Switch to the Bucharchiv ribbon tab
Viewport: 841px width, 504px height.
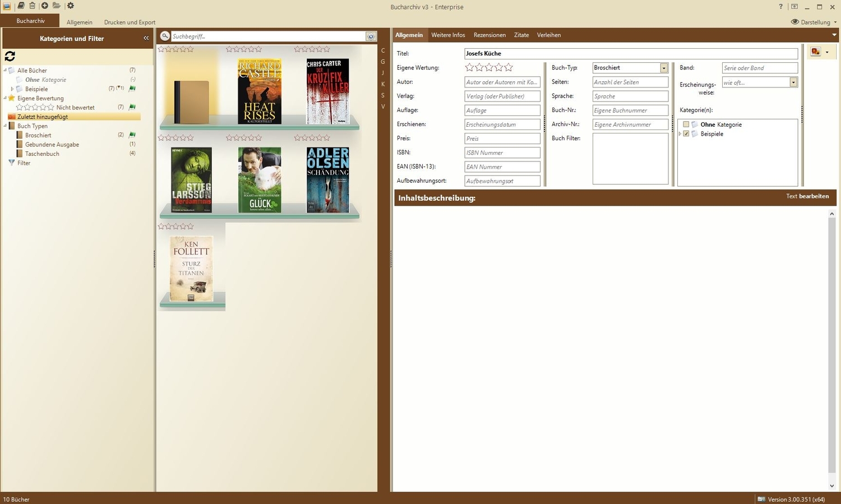click(30, 21)
